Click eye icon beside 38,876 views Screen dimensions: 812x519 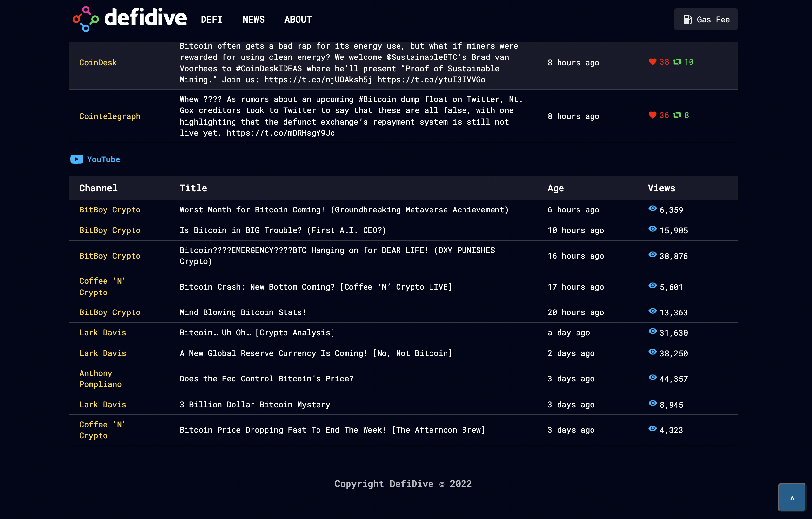[x=652, y=255]
